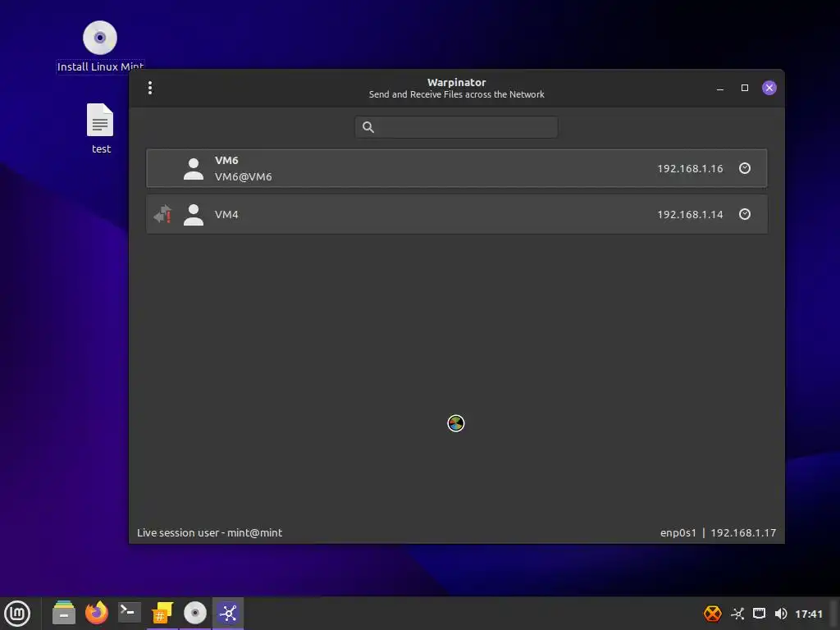Click the disc installer taskbar icon
Viewport: 840px width, 630px height.
pos(195,613)
